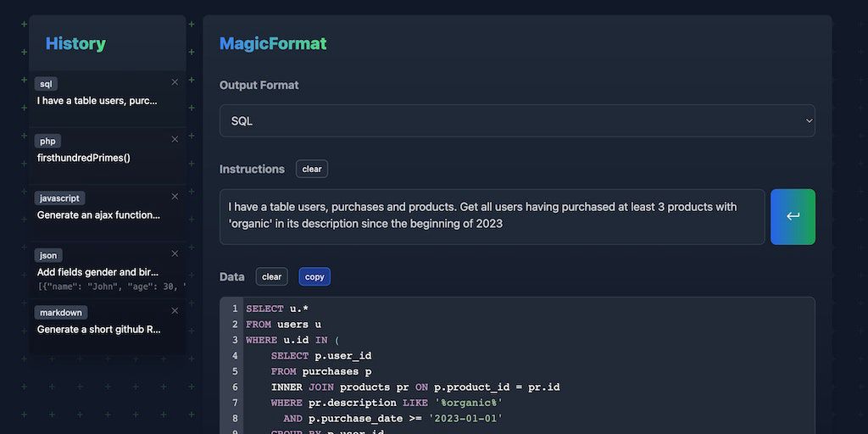Click line number 1 in the code gutter
This screenshot has width=868, height=434.
tap(234, 309)
